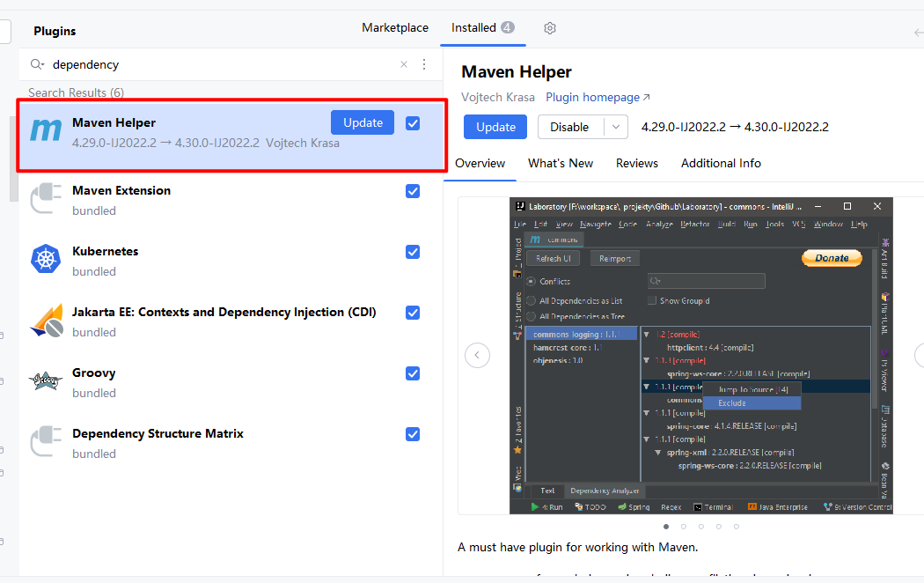Go back using the top-right arrow
This screenshot has height=583, width=924.
(918, 33)
